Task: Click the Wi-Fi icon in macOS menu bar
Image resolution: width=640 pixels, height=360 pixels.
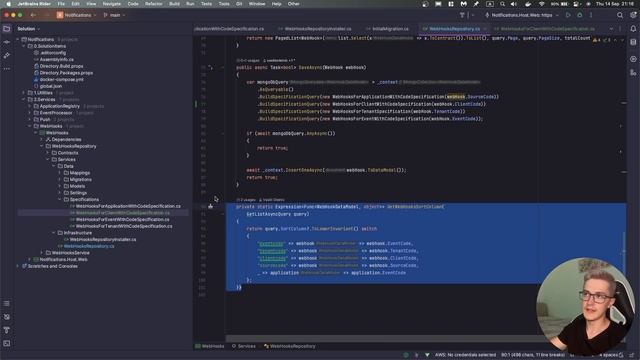Action: tap(542, 4)
